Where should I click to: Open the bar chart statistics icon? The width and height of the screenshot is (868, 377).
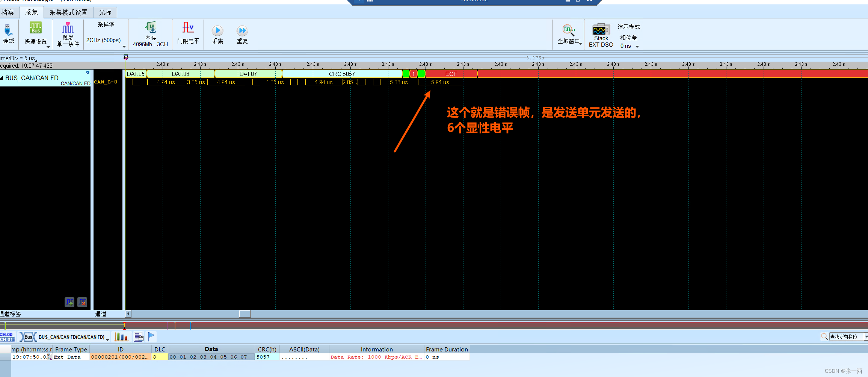121,337
